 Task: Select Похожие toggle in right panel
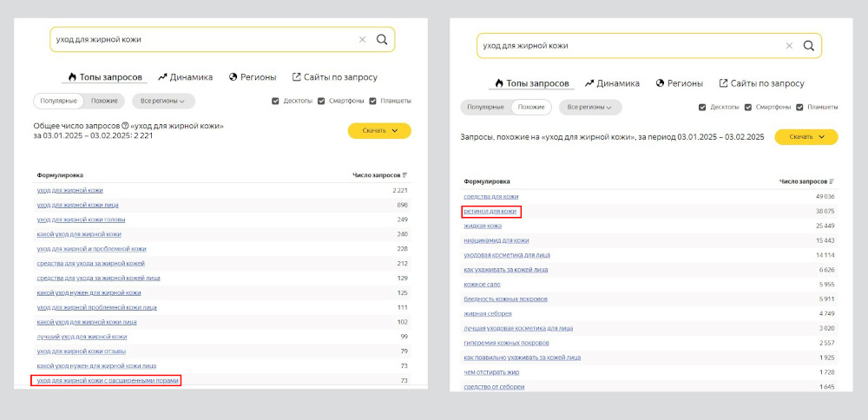tap(531, 108)
